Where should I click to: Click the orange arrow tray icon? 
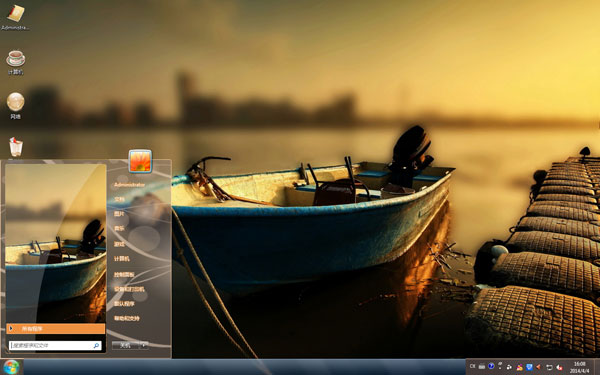coord(539,367)
